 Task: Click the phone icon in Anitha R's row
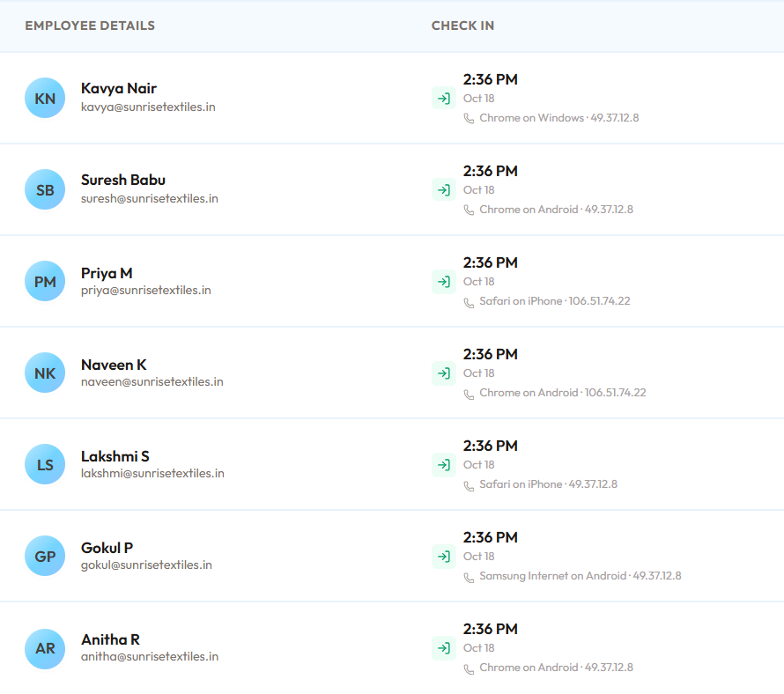pyautogui.click(x=469, y=669)
